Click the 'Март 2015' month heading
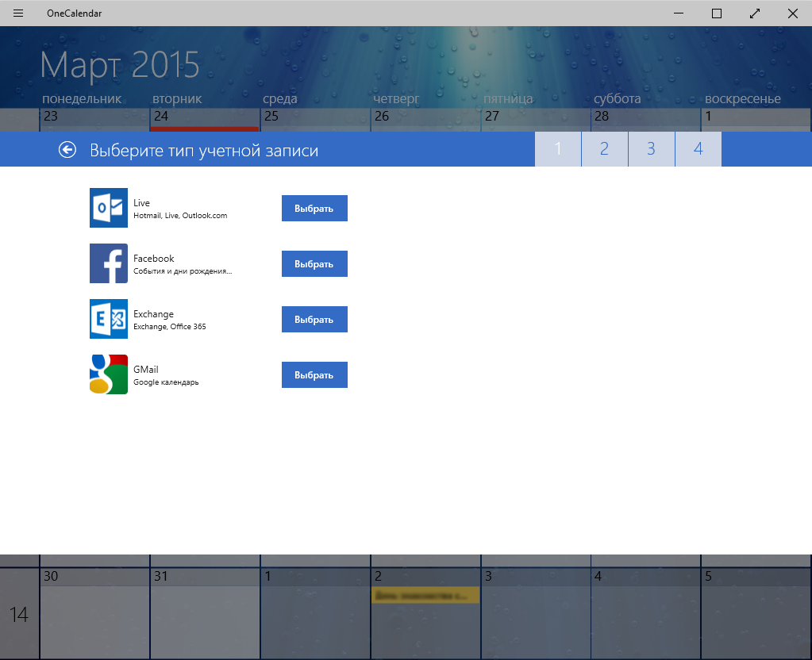This screenshot has width=812, height=660. 120,65
